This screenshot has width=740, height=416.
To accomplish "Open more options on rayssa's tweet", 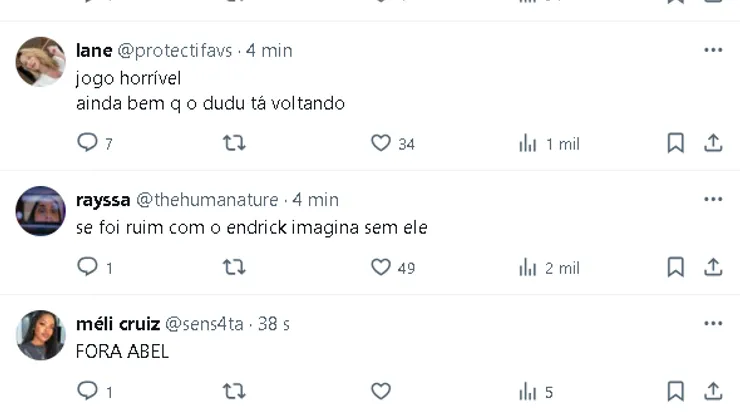I will click(713, 199).
